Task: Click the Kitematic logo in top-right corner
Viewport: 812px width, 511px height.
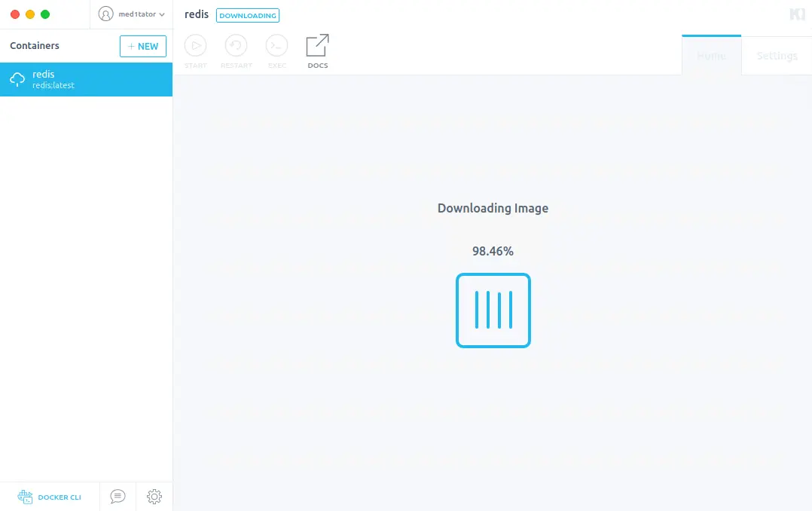Action: [798, 14]
